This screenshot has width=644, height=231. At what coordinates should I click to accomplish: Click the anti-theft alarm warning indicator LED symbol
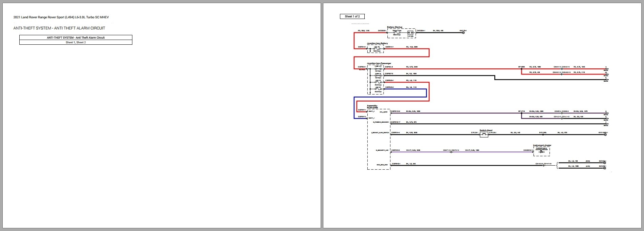pyautogui.click(x=541, y=152)
